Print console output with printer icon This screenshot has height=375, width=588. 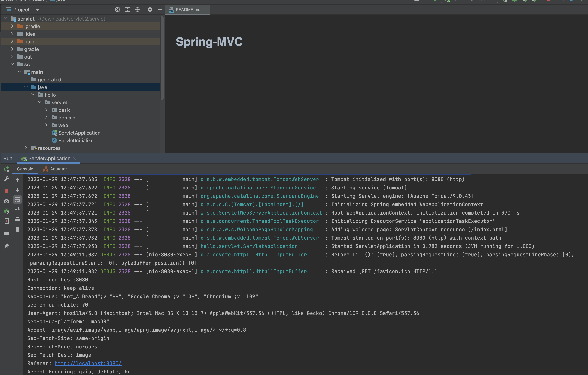(17, 219)
